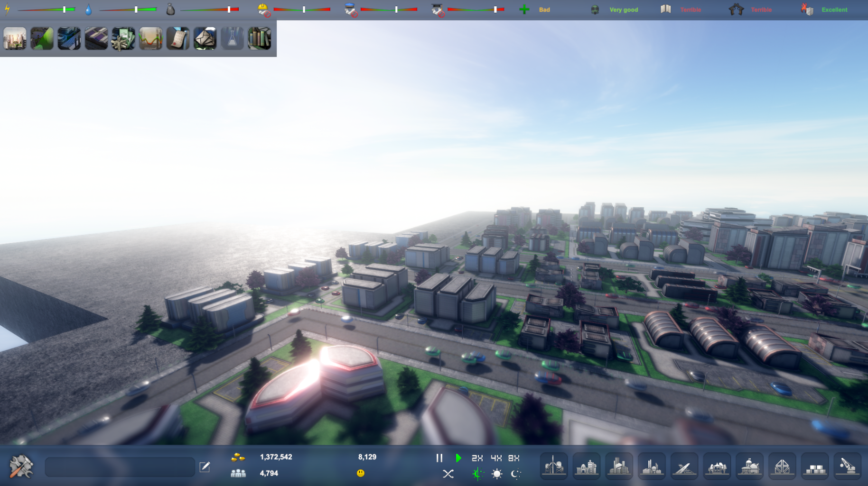Switch to the daytime sun mode

click(497, 474)
